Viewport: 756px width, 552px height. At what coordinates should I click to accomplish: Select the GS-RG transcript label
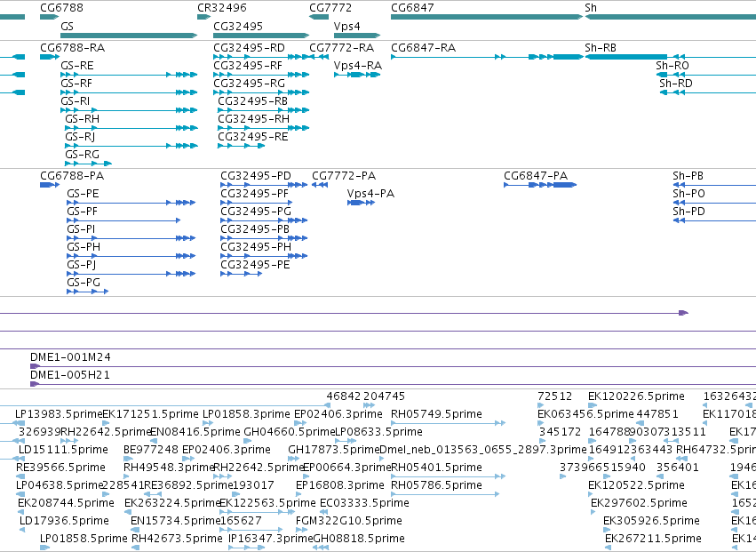82,155
